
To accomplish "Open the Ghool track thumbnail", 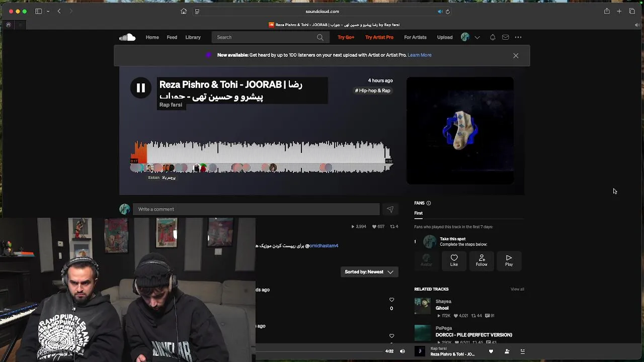I will pos(423,306).
